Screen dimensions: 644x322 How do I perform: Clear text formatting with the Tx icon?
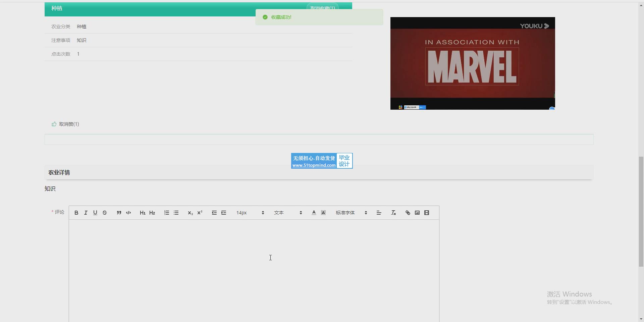(x=394, y=213)
